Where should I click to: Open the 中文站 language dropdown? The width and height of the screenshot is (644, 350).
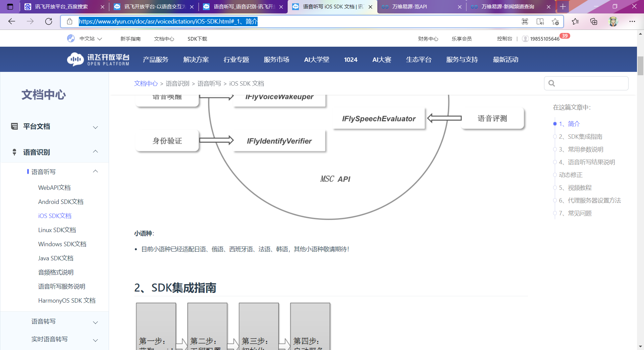[91, 39]
